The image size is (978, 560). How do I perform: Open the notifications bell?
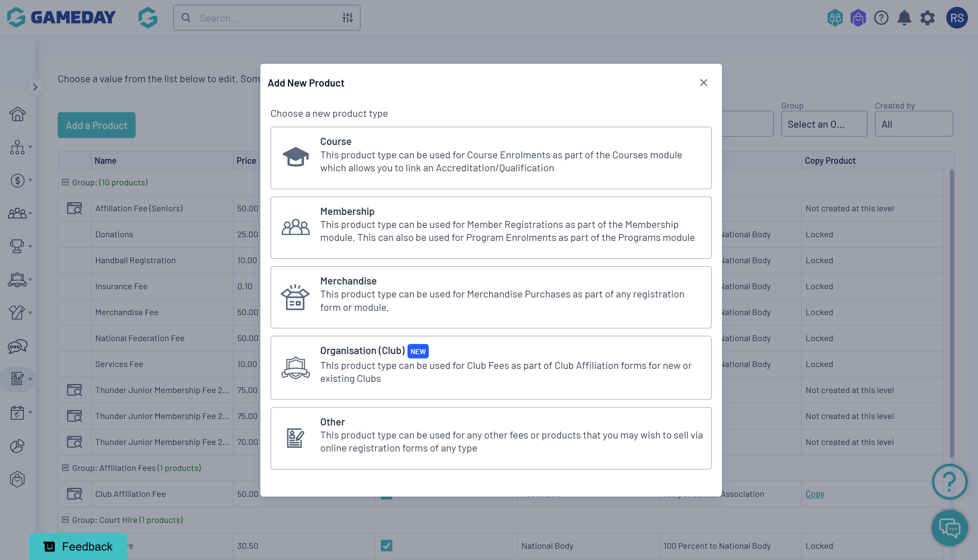tap(904, 18)
